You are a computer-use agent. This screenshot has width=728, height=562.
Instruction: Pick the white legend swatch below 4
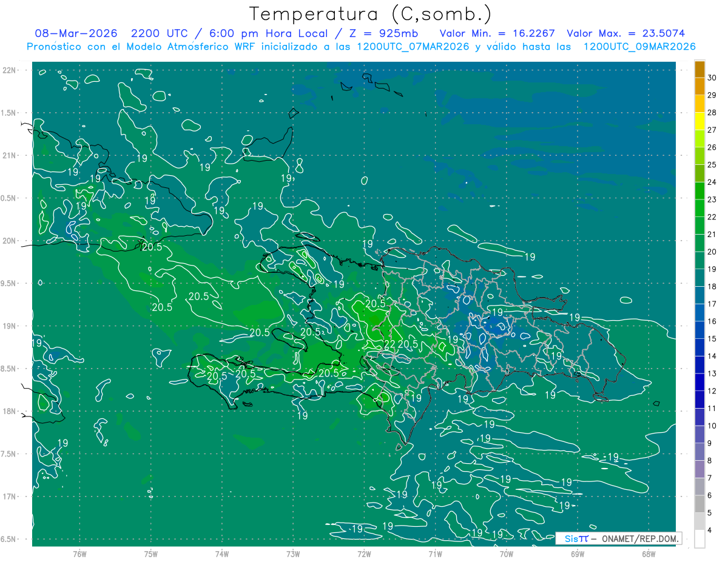[699, 539]
